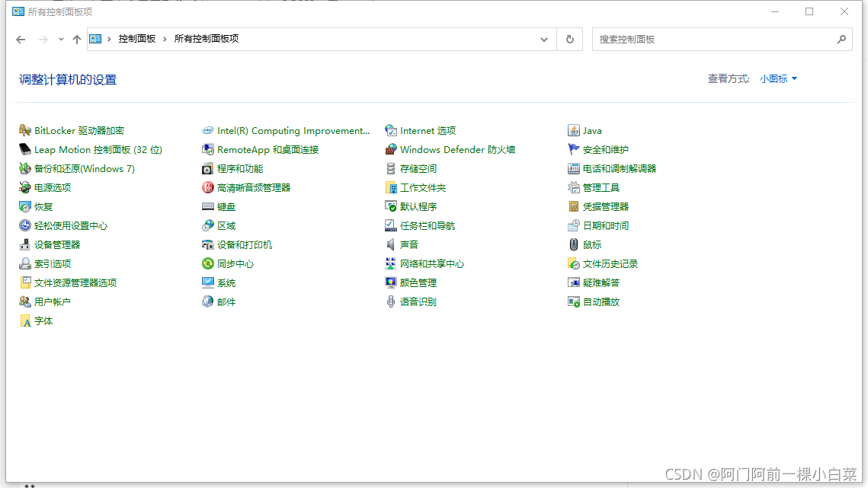Open RemoteApp 和桌面连接 icon
This screenshot has width=868, height=488.
207,149
